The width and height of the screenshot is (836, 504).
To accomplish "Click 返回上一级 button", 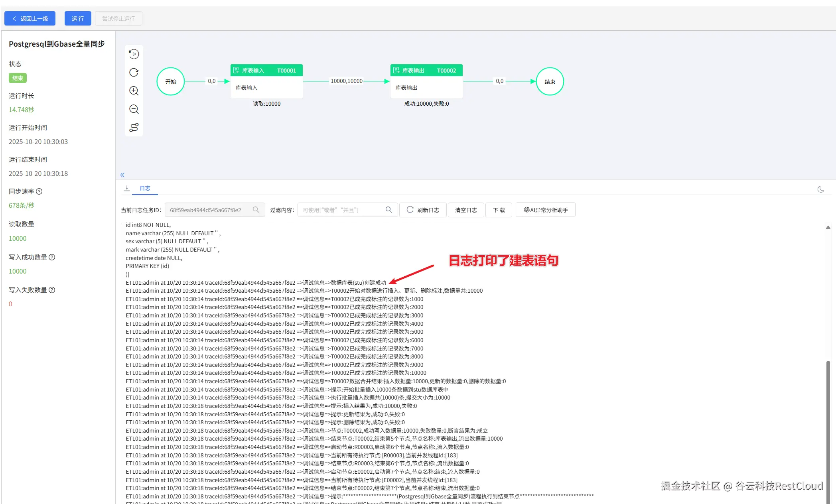I will pos(30,19).
